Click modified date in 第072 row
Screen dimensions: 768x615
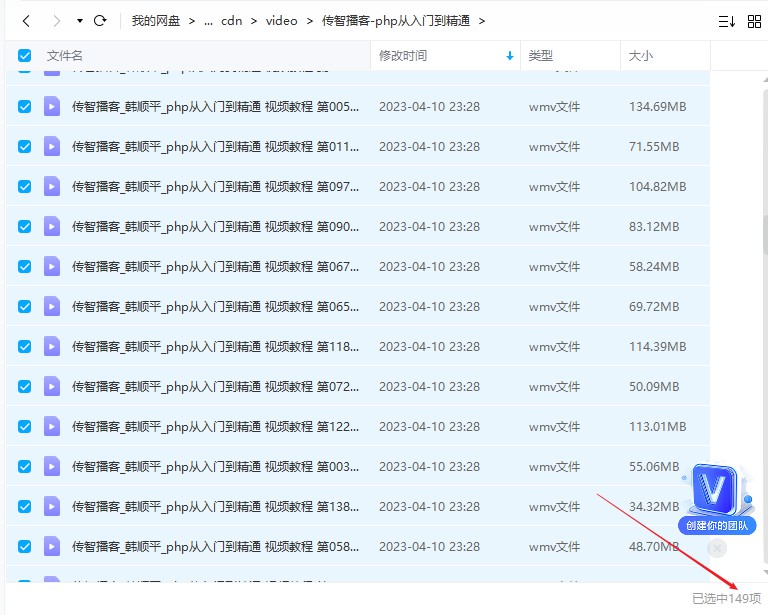(429, 387)
